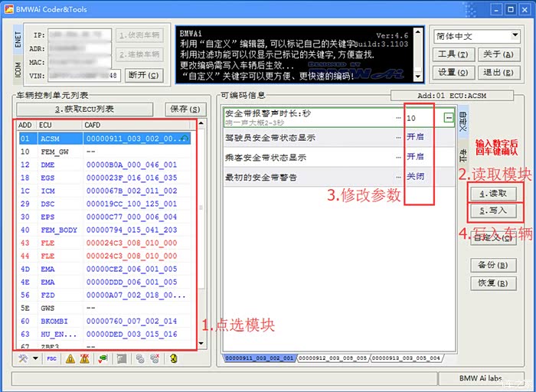Click the warning triangle with red X icon

click(85, 358)
